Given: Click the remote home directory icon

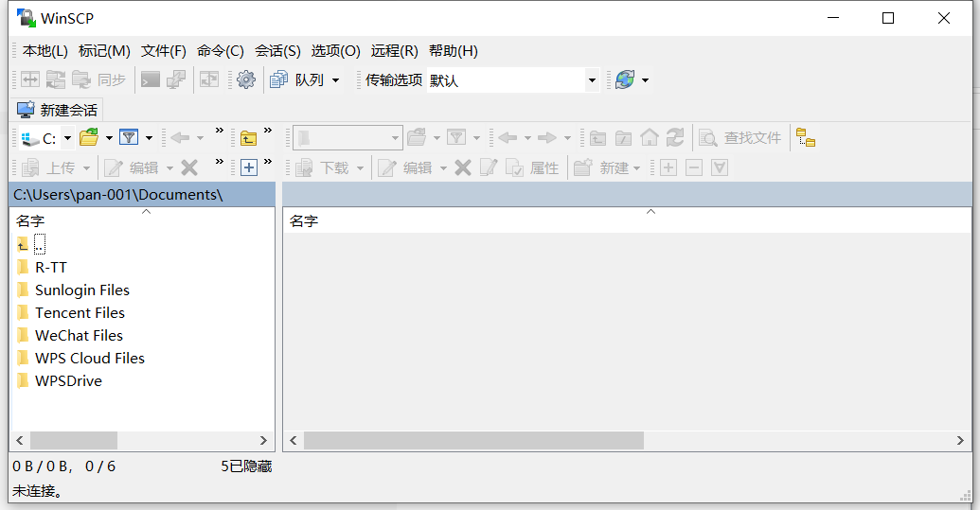Looking at the screenshot, I should (650, 137).
